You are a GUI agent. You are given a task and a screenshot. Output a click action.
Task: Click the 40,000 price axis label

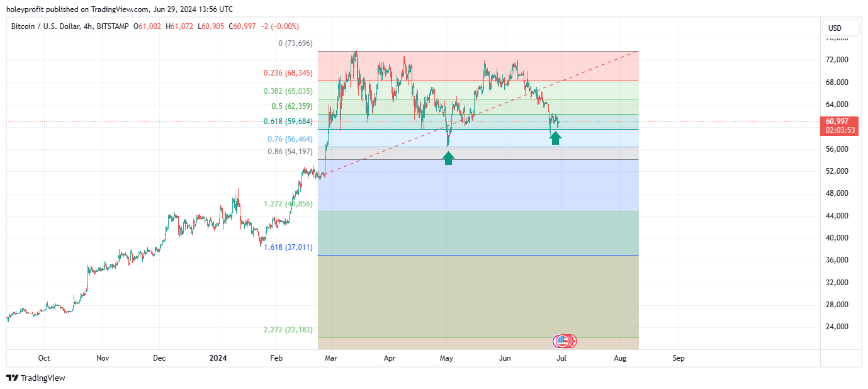pos(837,238)
